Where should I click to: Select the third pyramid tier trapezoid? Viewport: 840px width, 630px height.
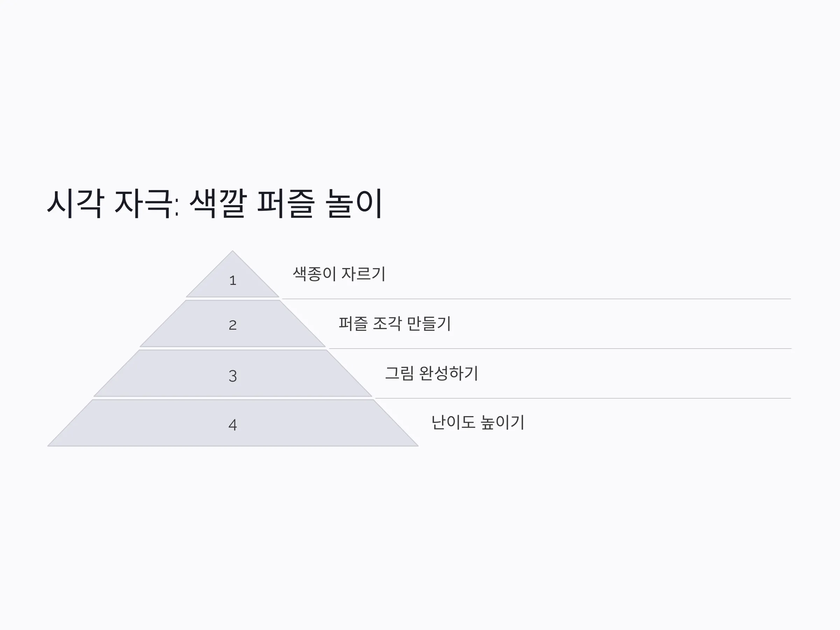click(232, 373)
